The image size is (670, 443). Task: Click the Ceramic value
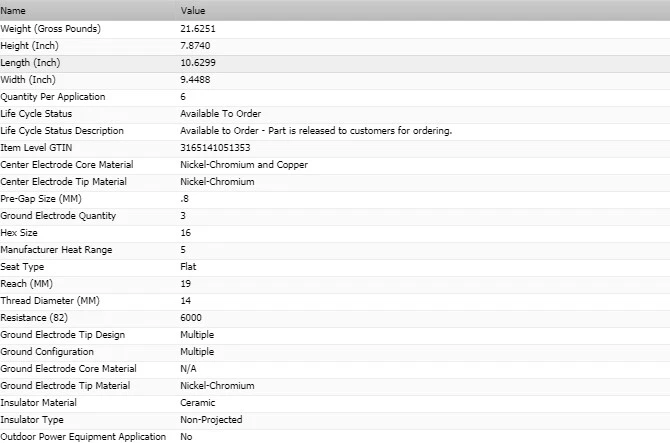197,403
